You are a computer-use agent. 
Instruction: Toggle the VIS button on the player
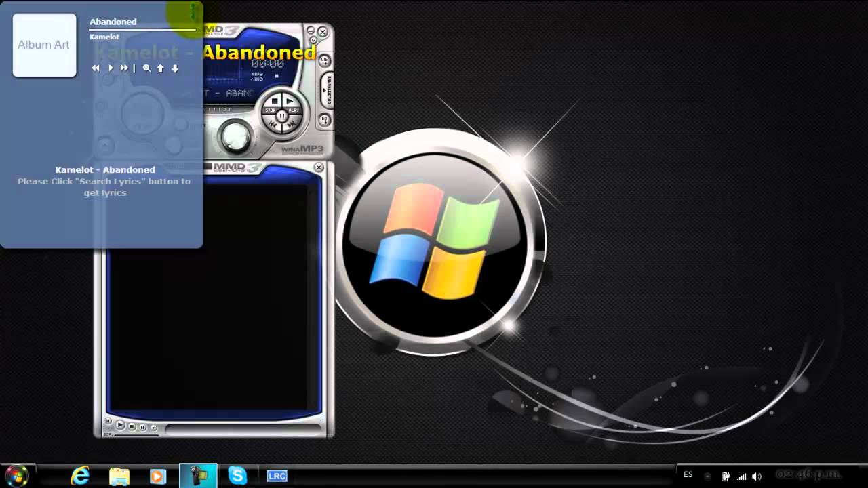(324, 60)
